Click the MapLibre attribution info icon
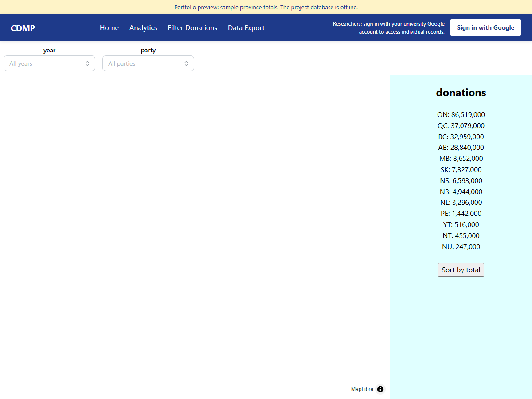This screenshot has height=399, width=532. pyautogui.click(x=380, y=389)
